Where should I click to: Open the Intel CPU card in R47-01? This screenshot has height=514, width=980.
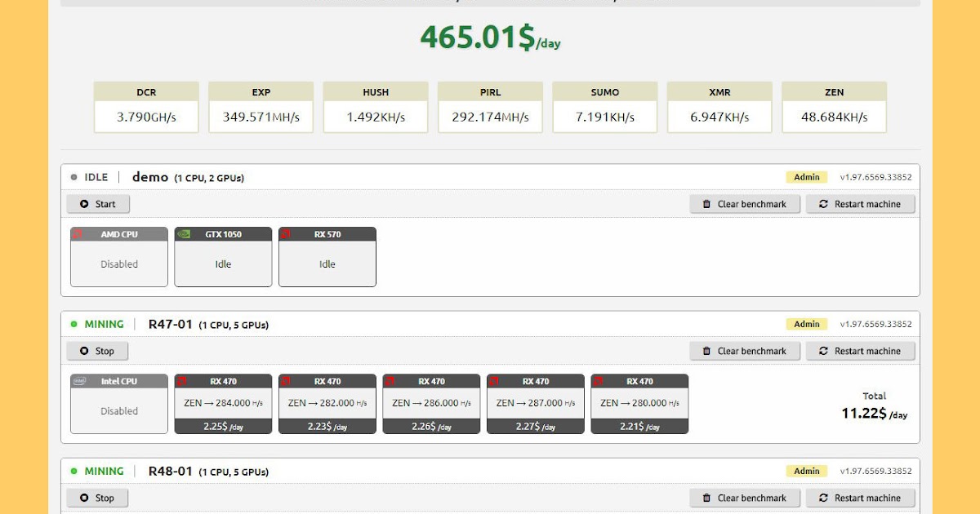pyautogui.click(x=119, y=404)
